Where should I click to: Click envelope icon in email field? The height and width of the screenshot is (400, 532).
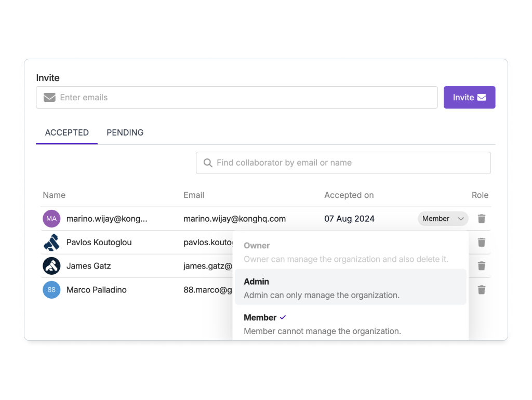(x=49, y=97)
